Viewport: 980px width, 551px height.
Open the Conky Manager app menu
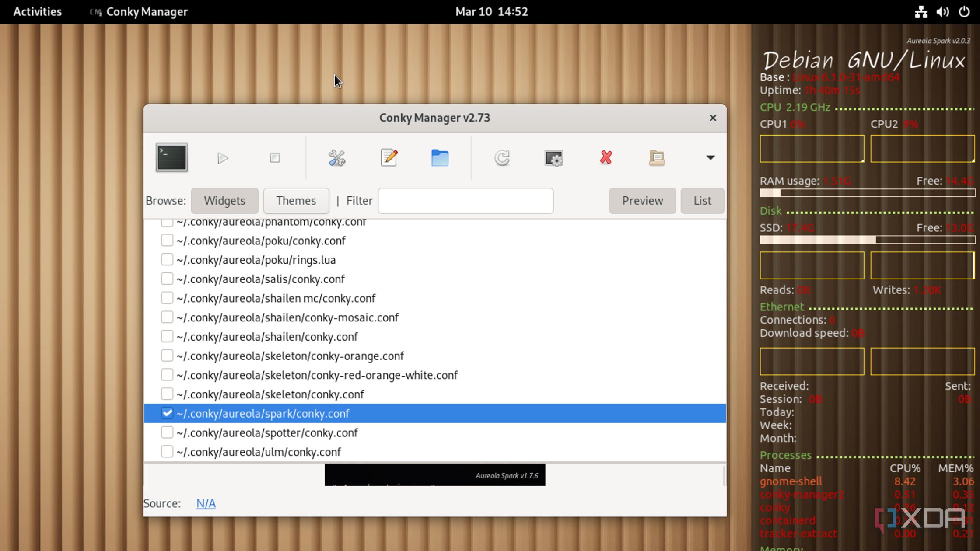(x=139, y=12)
